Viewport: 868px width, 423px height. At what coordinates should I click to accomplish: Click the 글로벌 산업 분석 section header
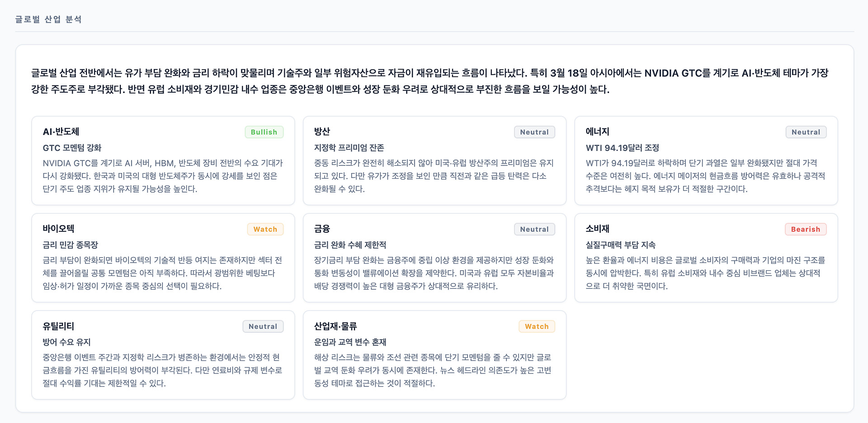(48, 19)
